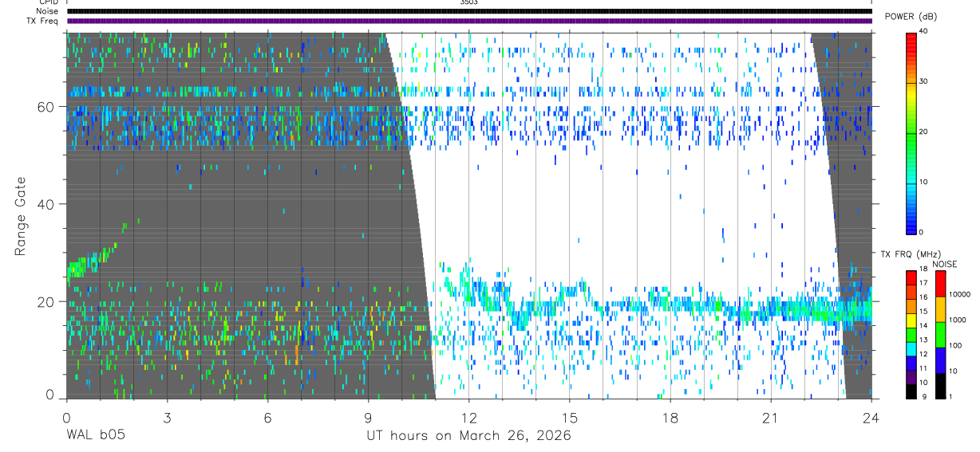This screenshot has height=452, width=980.
Task: Select the red segment of the noise legend
Action: point(940,284)
